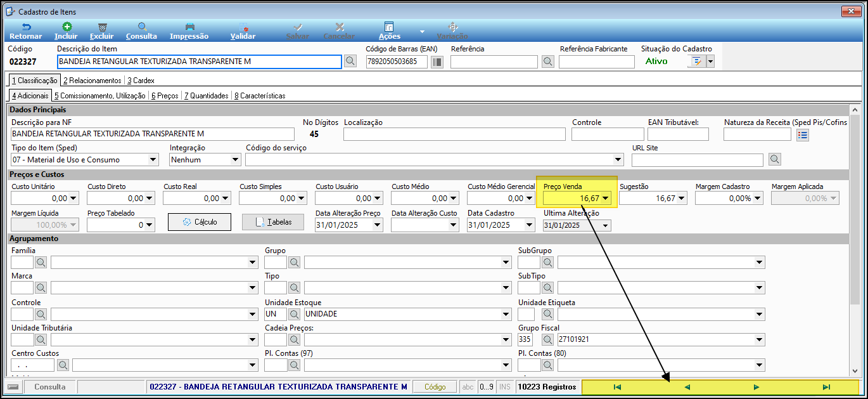Open the Data Cadastro date picker
The height and width of the screenshot is (399, 868).
pos(530,225)
